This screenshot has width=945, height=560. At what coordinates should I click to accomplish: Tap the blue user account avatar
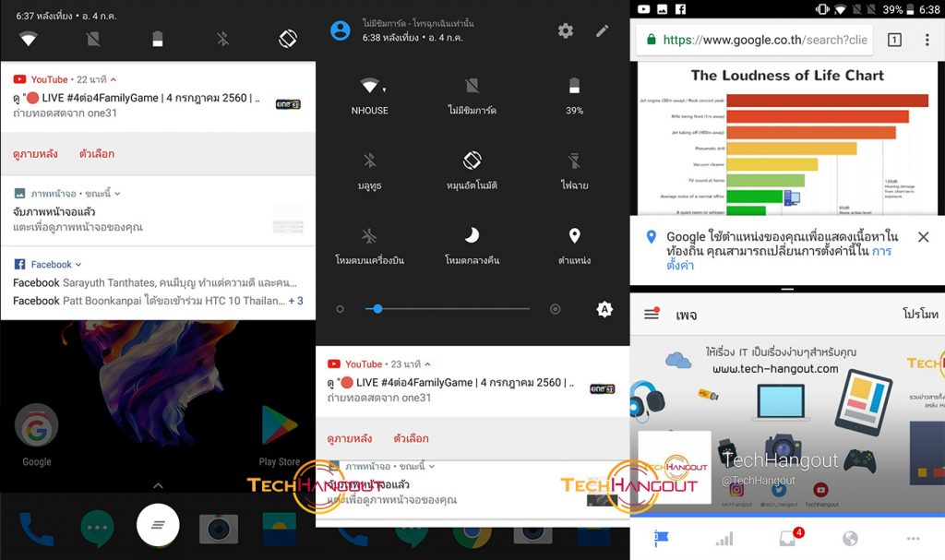point(341,30)
